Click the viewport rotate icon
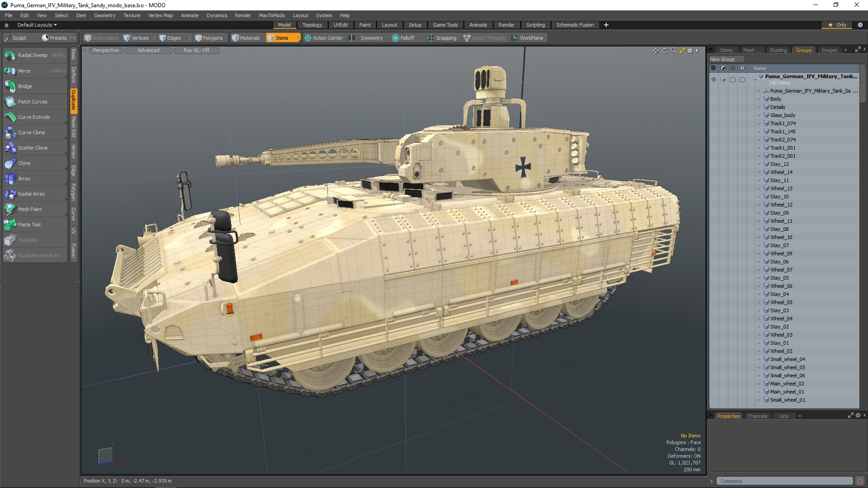 tap(665, 51)
